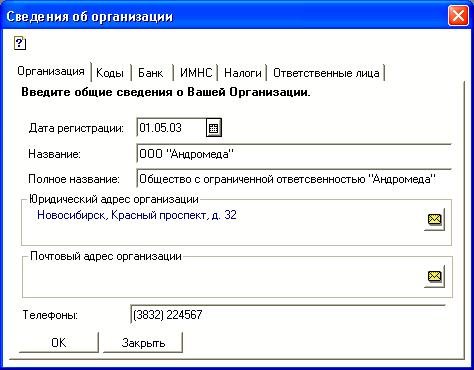Go to the ИМНС tab

196,73
